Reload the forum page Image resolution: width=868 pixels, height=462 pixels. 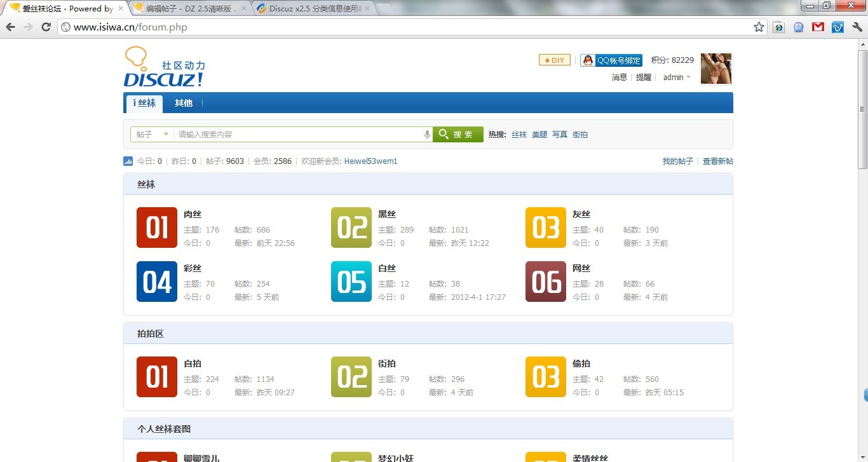[46, 27]
